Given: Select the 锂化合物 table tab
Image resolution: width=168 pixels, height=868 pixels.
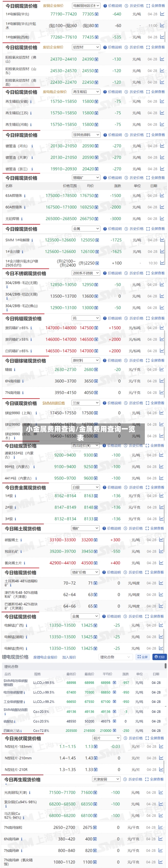Looking at the screenshot, I should pos(11,667).
